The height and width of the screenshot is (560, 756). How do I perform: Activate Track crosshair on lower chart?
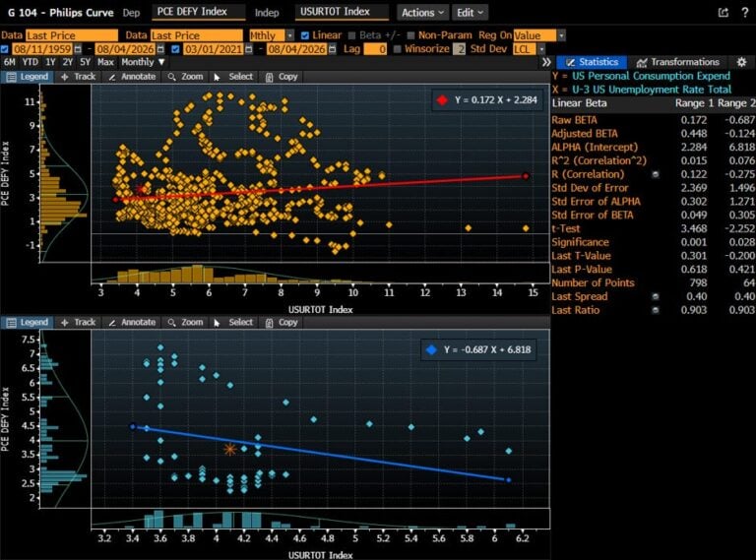point(78,323)
